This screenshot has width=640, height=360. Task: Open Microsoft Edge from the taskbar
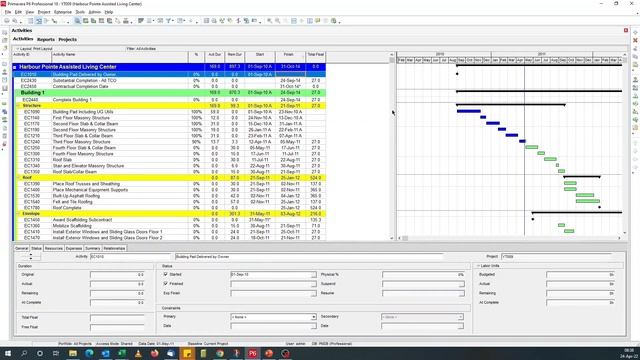pos(89,353)
